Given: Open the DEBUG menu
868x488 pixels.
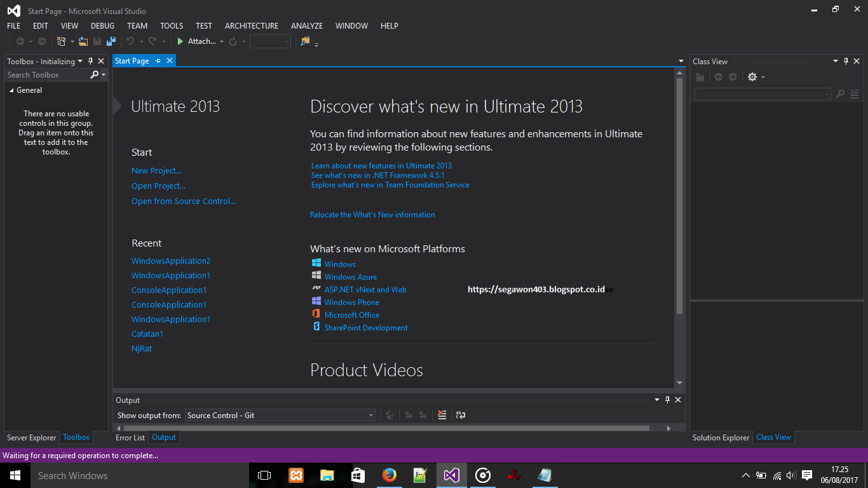Looking at the screenshot, I should (x=103, y=26).
